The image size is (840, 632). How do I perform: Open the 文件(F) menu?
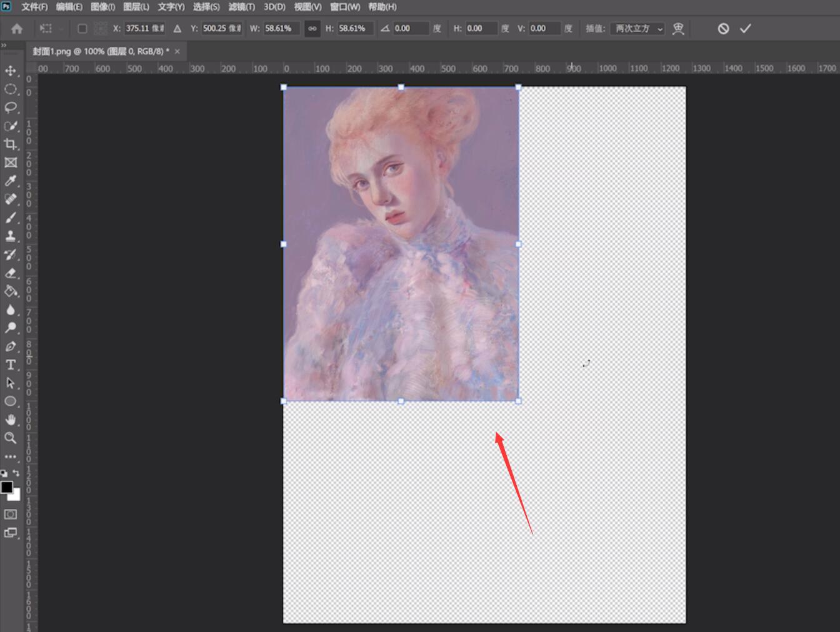click(34, 7)
